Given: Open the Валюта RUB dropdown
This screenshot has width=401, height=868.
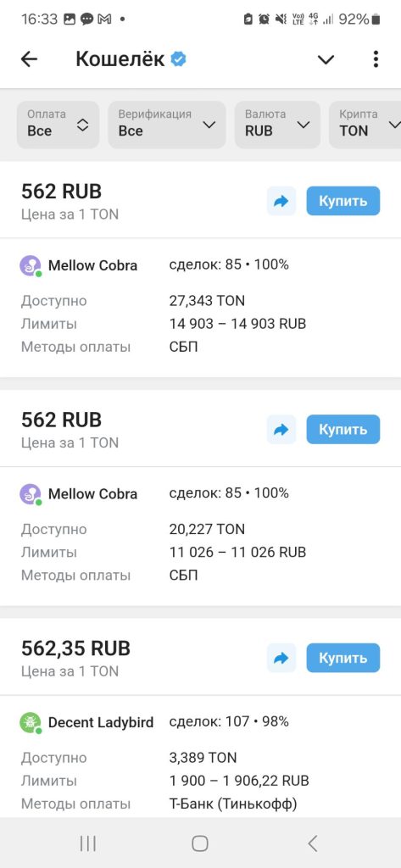Looking at the screenshot, I should (277, 125).
